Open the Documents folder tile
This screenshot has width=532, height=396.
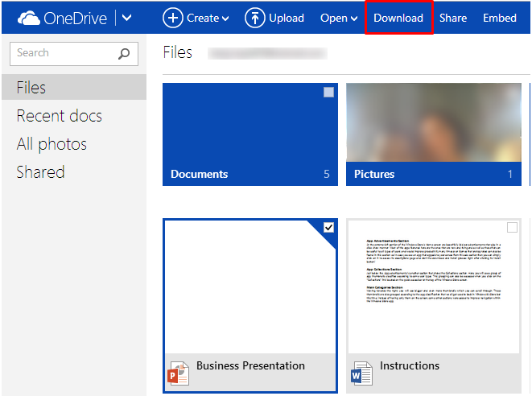[250, 134]
